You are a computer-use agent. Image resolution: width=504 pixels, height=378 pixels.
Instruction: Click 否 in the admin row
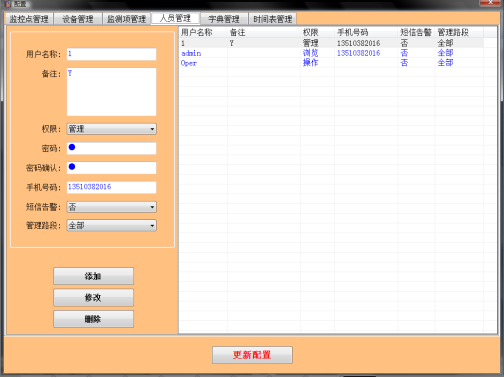click(404, 53)
